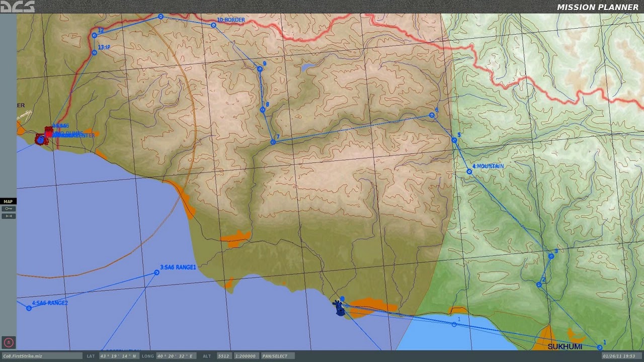Select waypoint 3 near Sukhumi route
The height and width of the screenshot is (362, 644).
click(x=551, y=256)
